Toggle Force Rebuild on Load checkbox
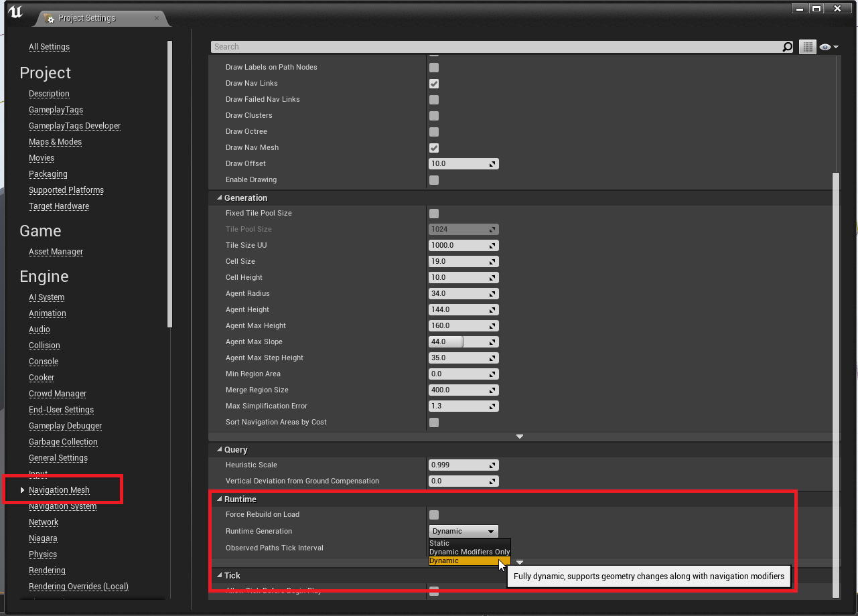 click(434, 515)
